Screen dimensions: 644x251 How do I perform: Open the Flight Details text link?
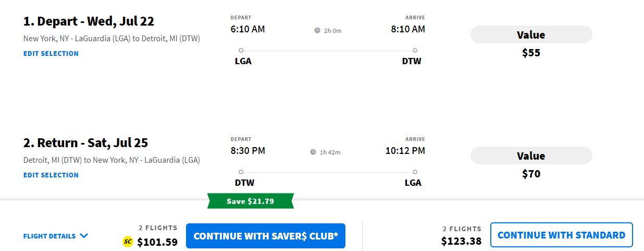(49, 236)
